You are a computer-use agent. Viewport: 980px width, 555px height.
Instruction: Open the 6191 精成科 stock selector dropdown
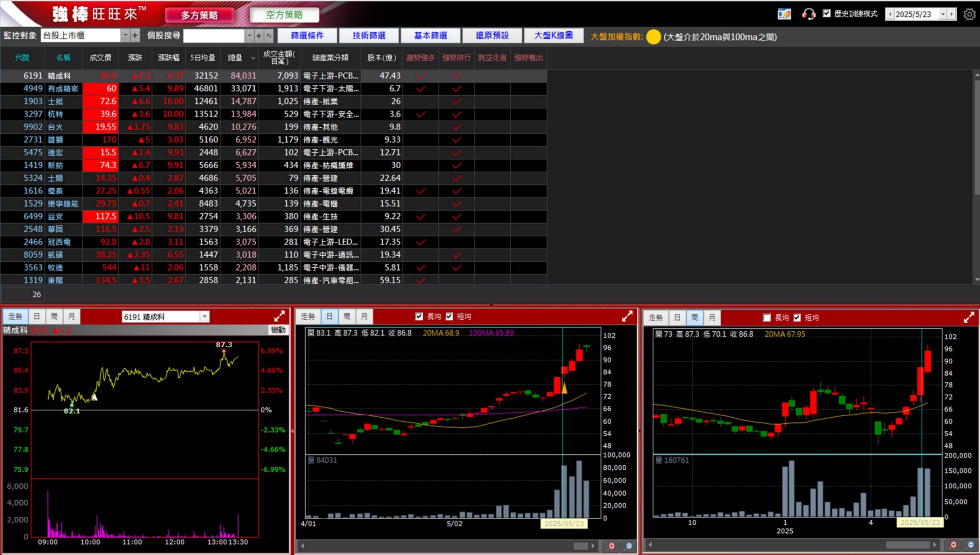click(x=205, y=316)
